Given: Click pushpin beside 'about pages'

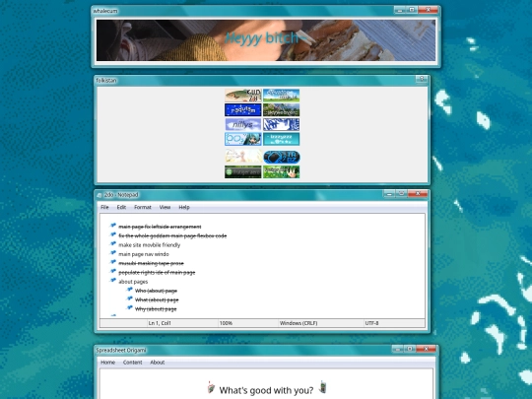Looking at the screenshot, I should click(113, 281).
